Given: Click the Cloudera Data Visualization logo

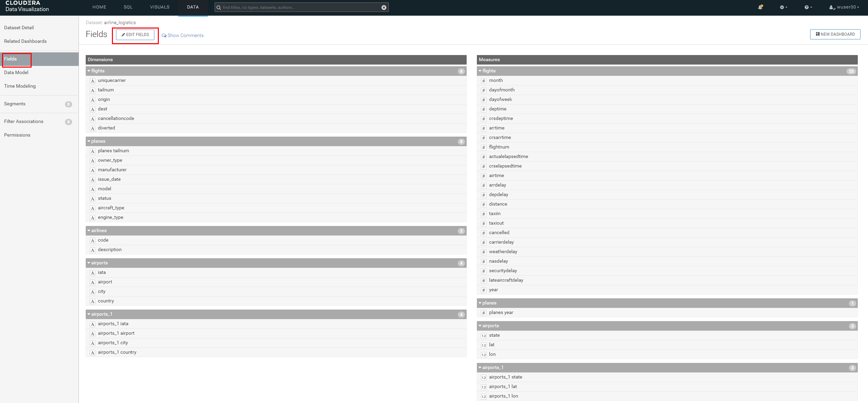Looking at the screenshot, I should click(27, 6).
